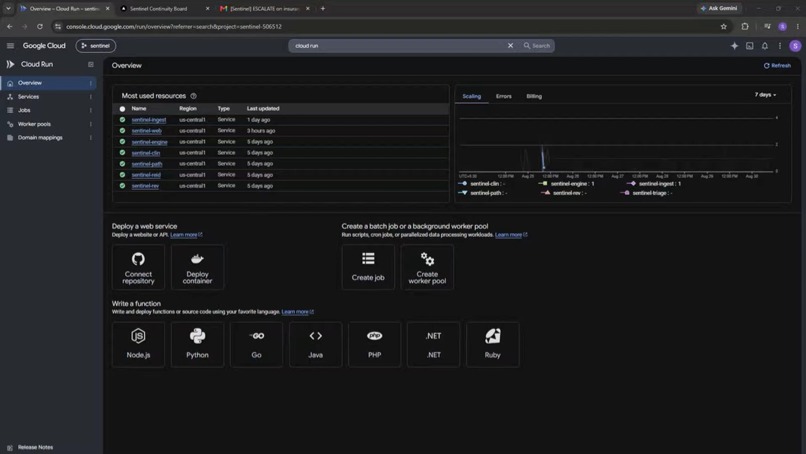Open the sentinel-path service

(146, 164)
